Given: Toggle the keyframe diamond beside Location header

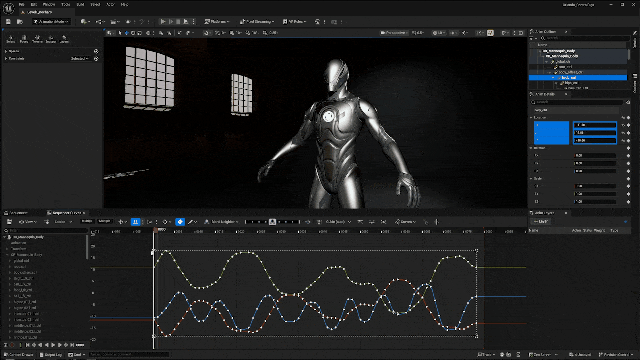Looking at the screenshot, I should coord(628,118).
